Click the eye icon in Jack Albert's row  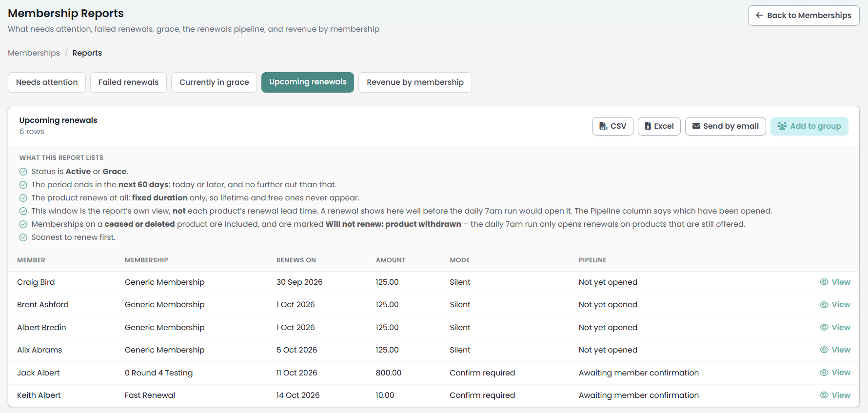(824, 373)
